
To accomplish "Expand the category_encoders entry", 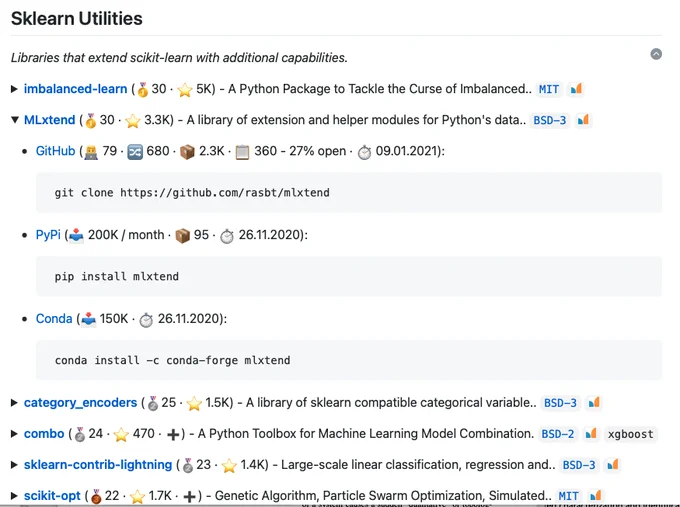I will pyautogui.click(x=14, y=402).
